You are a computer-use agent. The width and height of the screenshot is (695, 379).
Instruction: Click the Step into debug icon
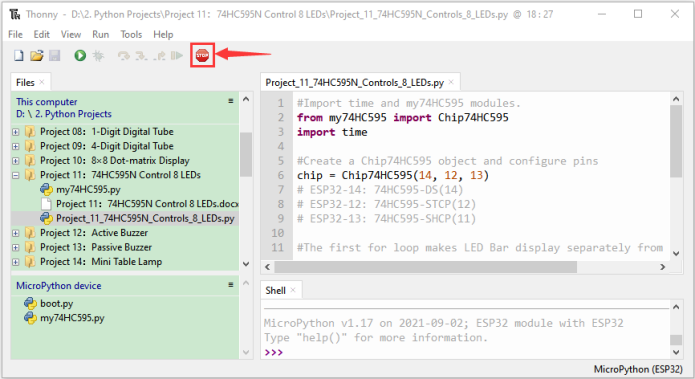[141, 55]
